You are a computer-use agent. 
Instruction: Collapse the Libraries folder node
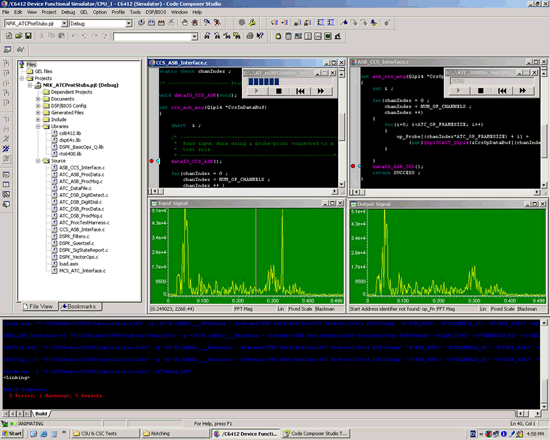[x=38, y=126]
